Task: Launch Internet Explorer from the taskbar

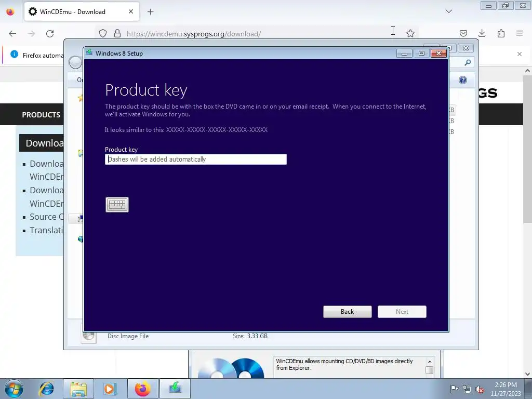Action: 46,389
